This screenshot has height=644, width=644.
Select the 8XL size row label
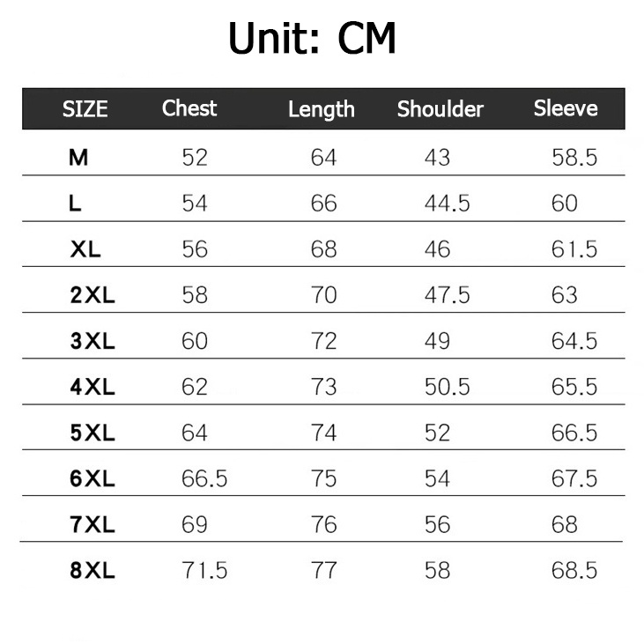93,571
